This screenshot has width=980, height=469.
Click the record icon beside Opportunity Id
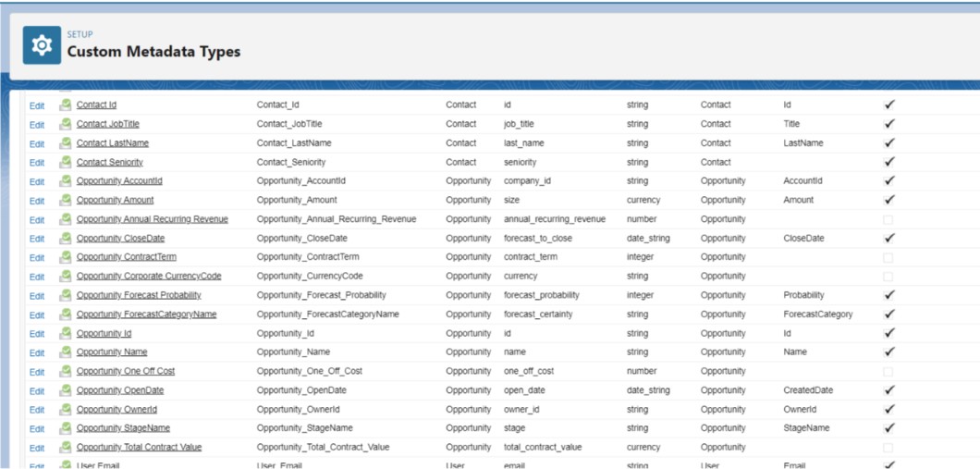66,333
